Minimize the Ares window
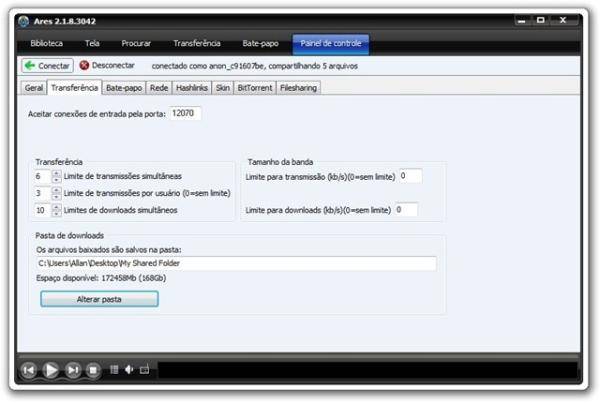600x403 pixels. pos(522,21)
